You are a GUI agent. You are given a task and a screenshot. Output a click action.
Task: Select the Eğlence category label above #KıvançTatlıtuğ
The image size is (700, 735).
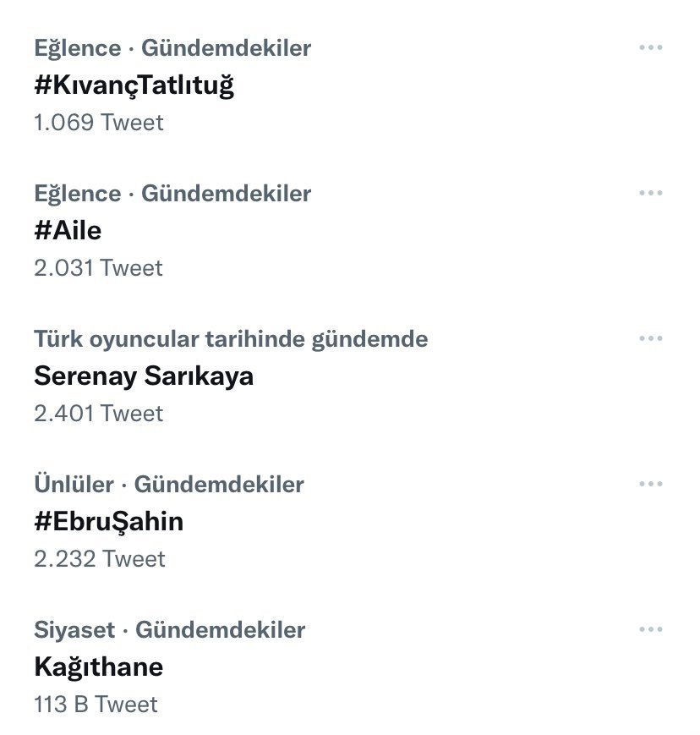tap(77, 48)
